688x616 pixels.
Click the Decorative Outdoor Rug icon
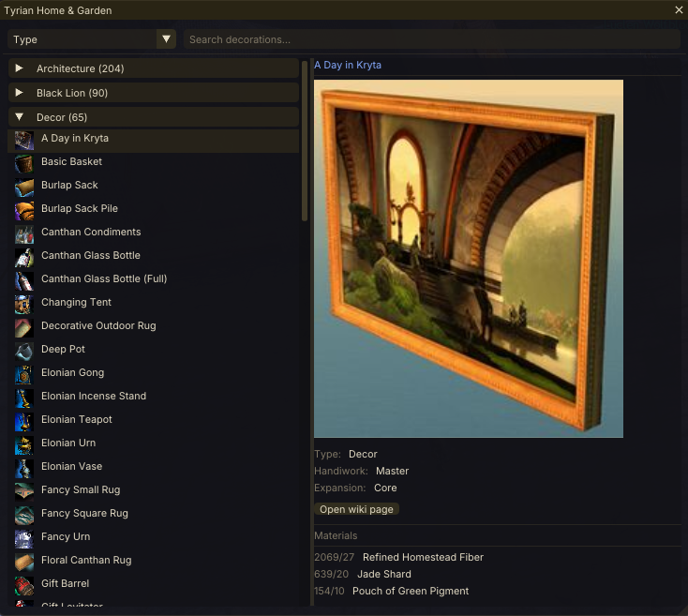pos(24,328)
